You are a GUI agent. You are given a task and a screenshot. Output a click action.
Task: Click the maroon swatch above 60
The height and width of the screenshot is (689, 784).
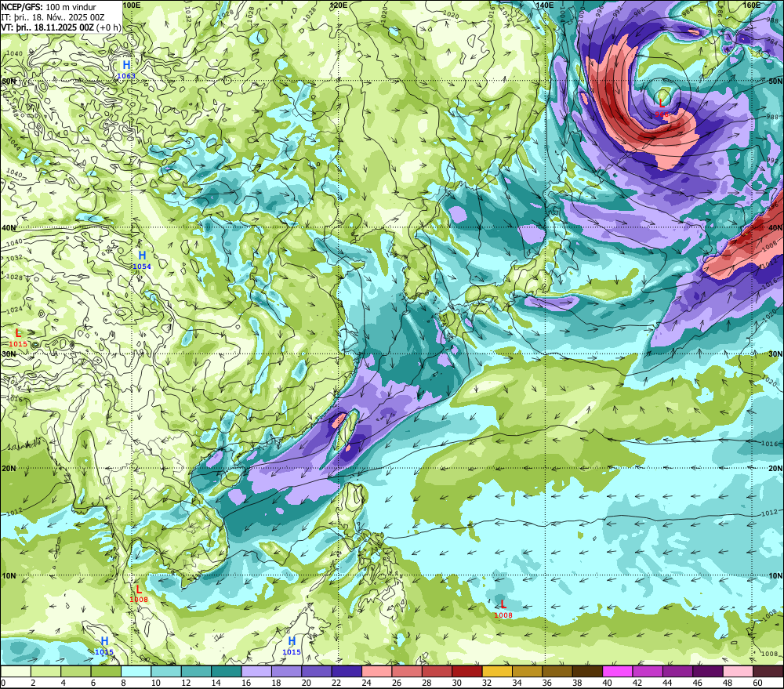coord(768,671)
